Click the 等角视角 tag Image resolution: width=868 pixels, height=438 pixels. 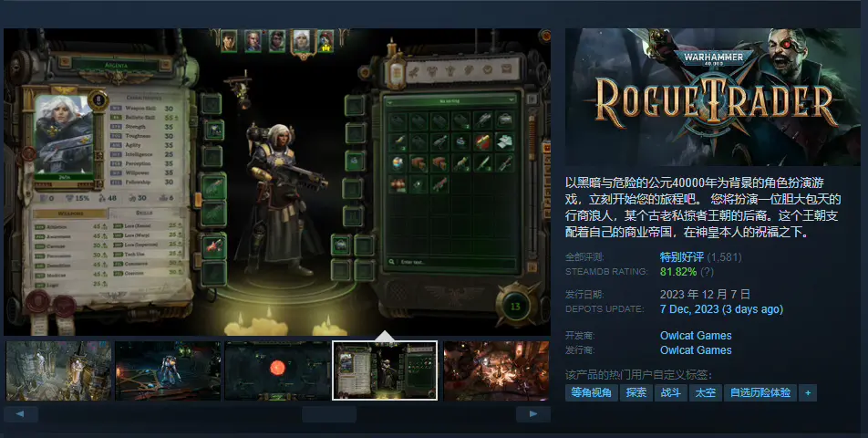tap(591, 392)
